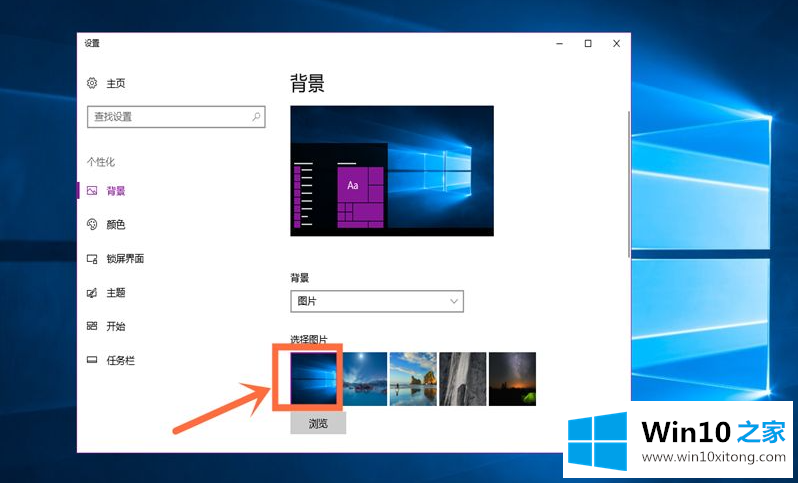Choose the beach rock sunset wallpaper thumbnail
Image resolution: width=798 pixels, height=483 pixels.
tap(413, 379)
